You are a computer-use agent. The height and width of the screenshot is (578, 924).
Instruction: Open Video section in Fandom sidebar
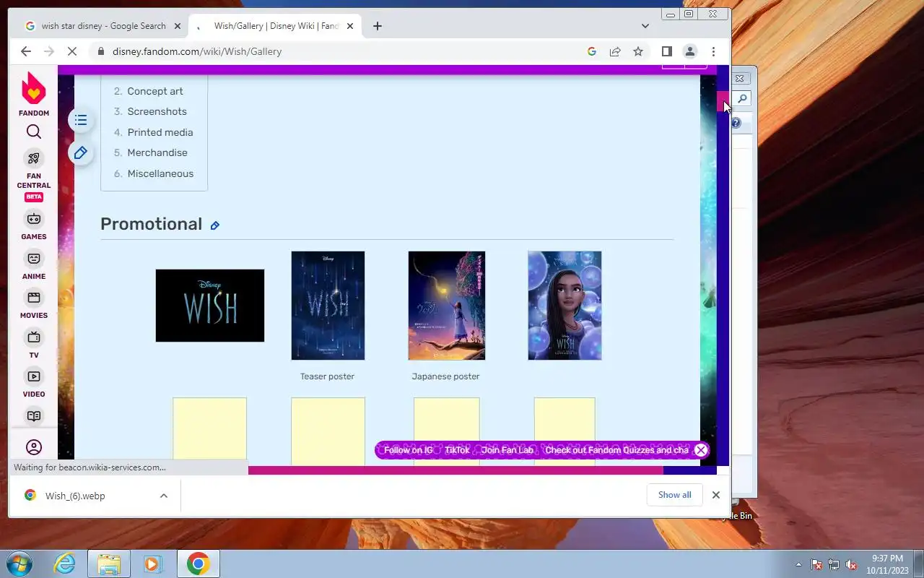point(34,383)
